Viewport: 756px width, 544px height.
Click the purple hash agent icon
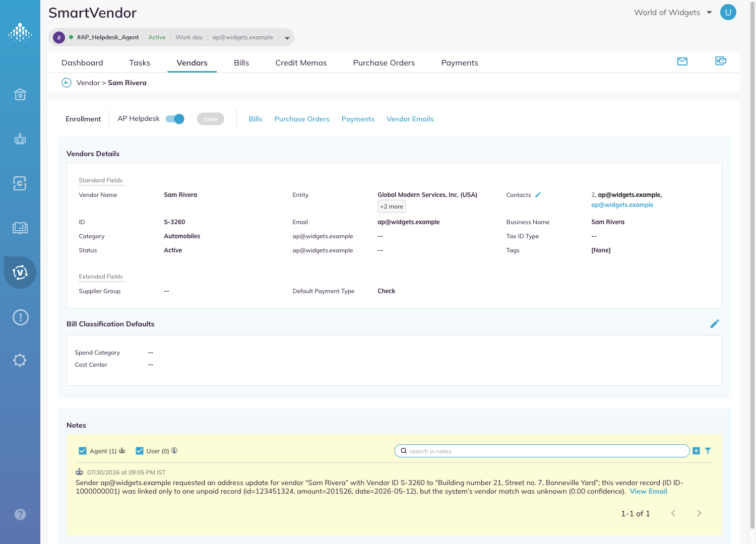click(59, 37)
